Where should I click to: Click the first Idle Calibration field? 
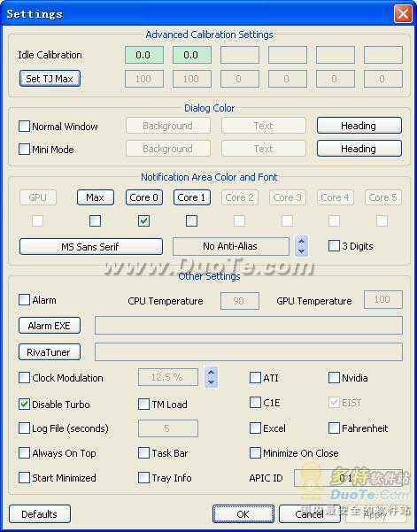(x=143, y=55)
